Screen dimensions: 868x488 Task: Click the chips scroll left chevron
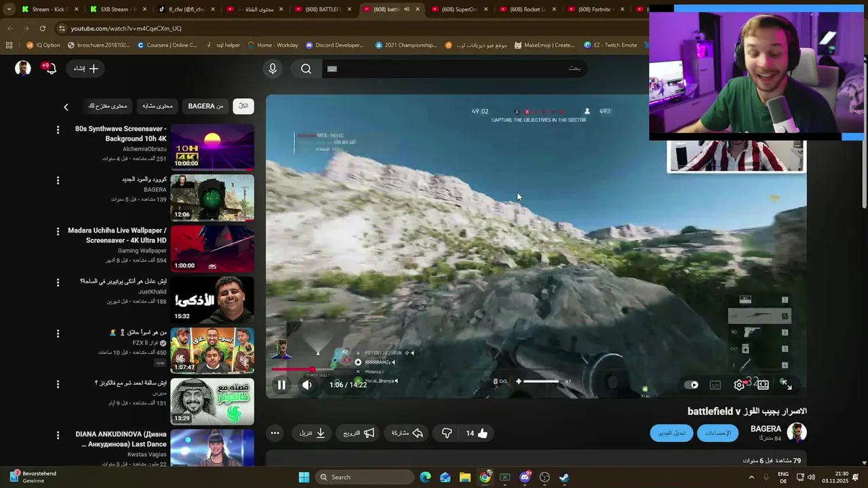(66, 107)
